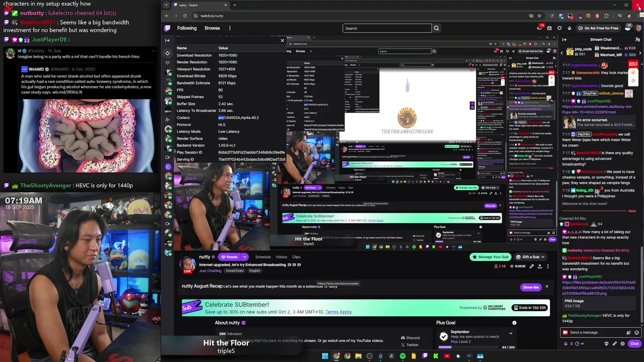This screenshot has width=644, height=362.
Task: Open the Just Chatting category link
Action: 210,270
